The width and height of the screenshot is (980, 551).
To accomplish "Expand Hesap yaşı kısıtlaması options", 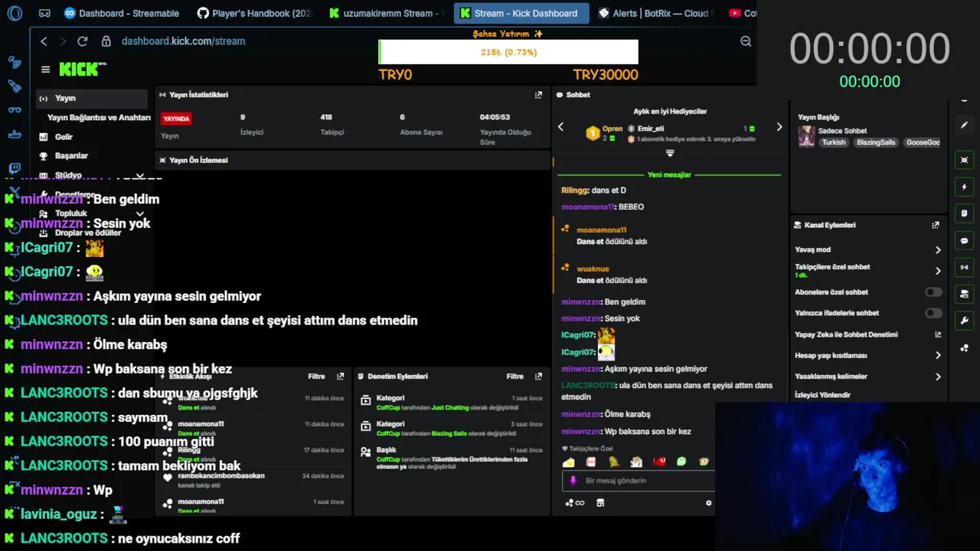I will (938, 356).
